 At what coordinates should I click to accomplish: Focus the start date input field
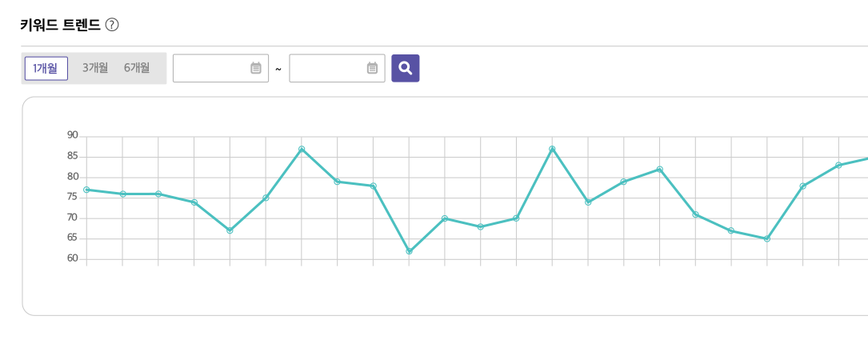(211, 69)
